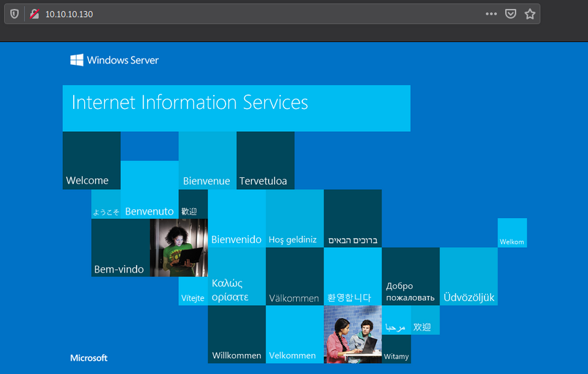Image resolution: width=588 pixels, height=374 pixels.
Task: Click the Välkommen tile
Action: point(295,277)
